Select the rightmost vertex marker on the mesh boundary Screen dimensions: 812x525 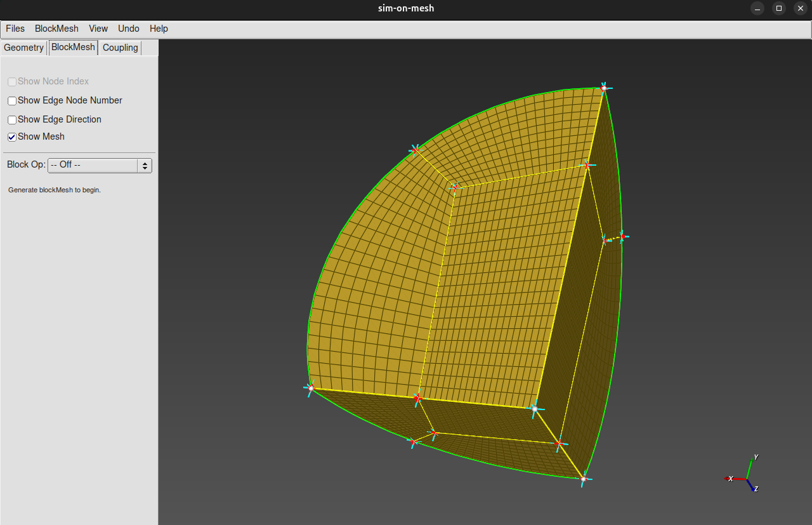[x=624, y=237]
